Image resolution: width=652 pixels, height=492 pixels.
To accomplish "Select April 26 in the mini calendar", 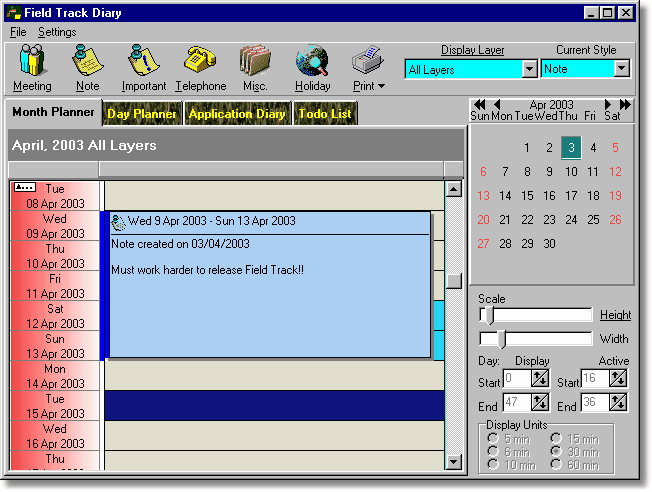I will tap(615, 220).
